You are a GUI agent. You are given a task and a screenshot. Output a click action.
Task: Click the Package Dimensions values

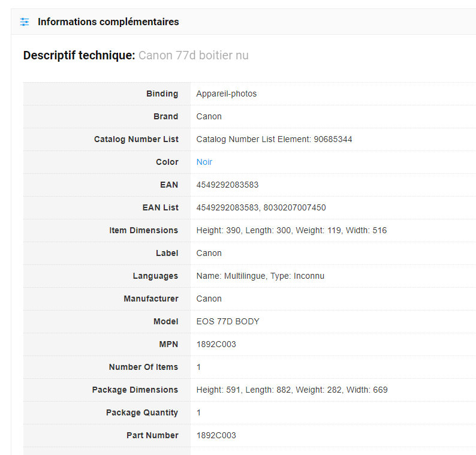292,390
